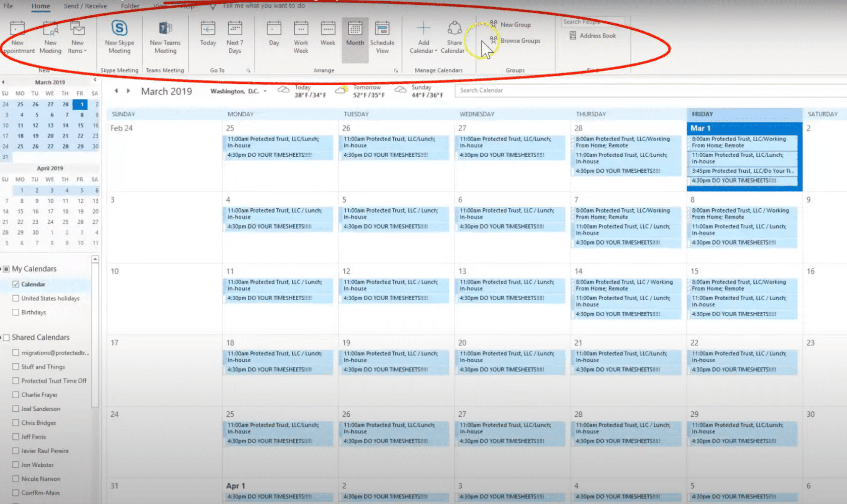
Task: Toggle the Shared Calendars group checkbox
Action: click(6, 338)
